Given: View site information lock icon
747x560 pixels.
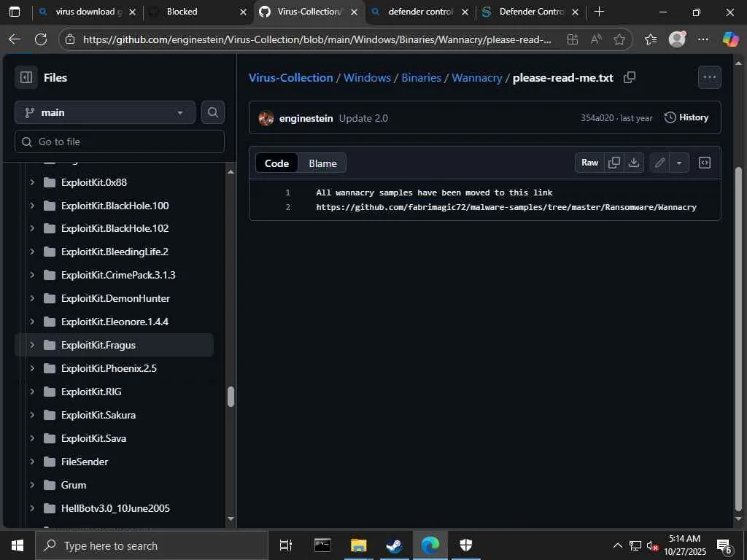Looking at the screenshot, I should (x=70, y=39).
